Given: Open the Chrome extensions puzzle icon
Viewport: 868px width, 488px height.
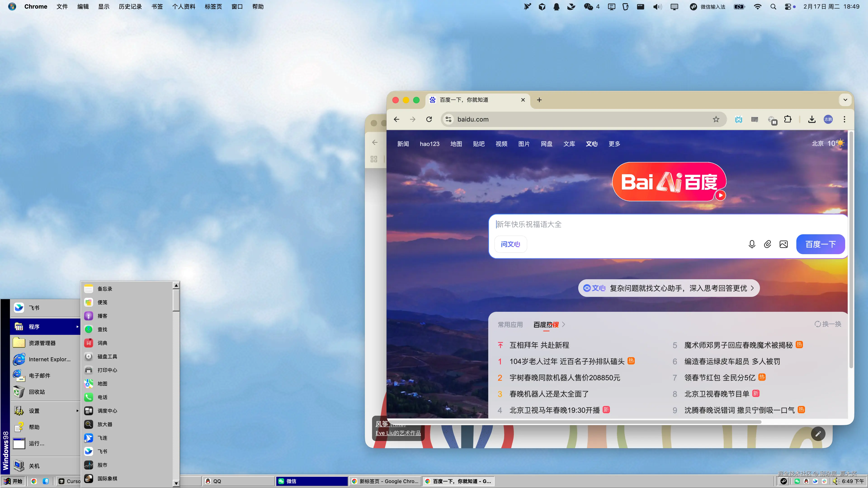Looking at the screenshot, I should click(x=788, y=119).
